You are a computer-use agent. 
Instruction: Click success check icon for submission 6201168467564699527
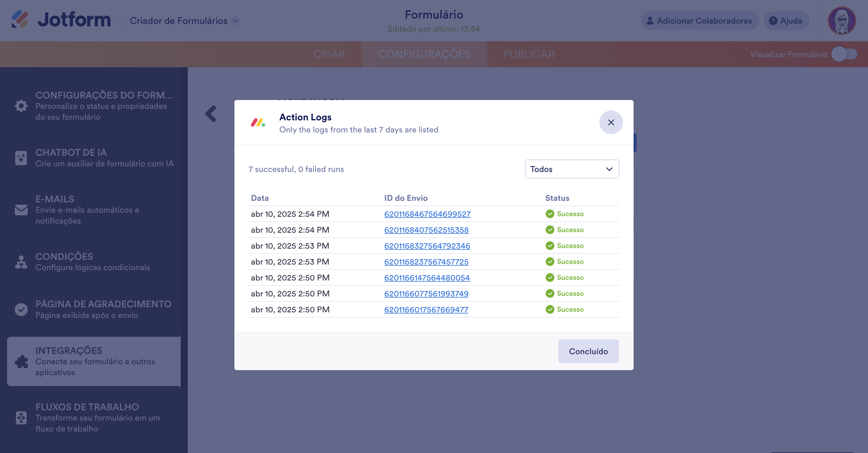coord(549,214)
